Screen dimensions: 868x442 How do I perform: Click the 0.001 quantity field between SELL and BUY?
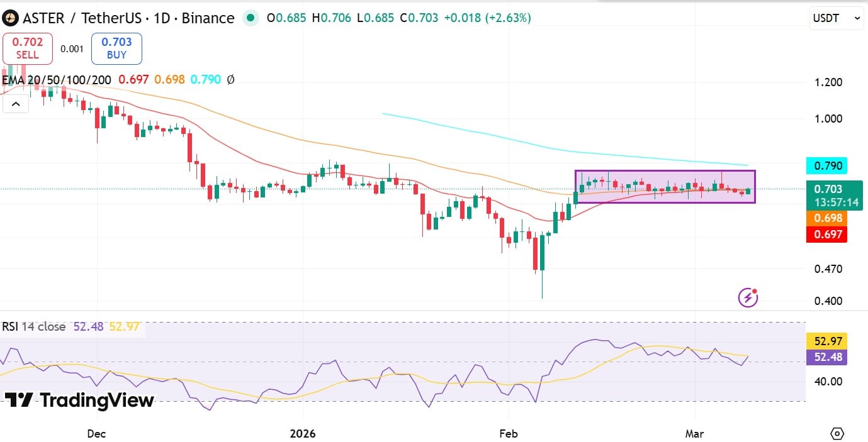(x=72, y=48)
